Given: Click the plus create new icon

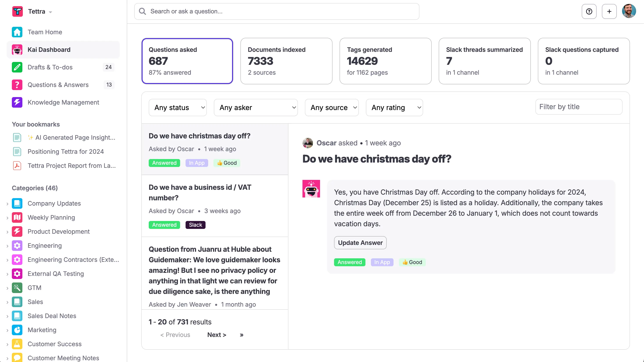Looking at the screenshot, I should pyautogui.click(x=609, y=11).
